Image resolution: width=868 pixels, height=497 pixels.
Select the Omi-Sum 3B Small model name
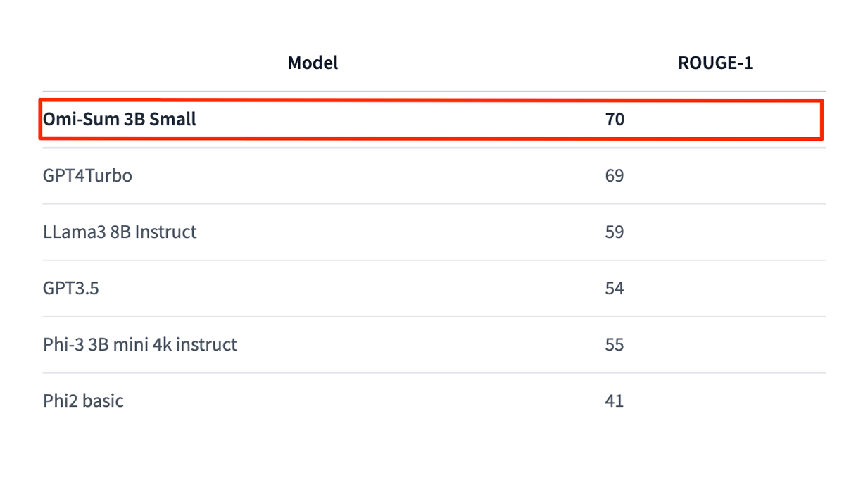(x=120, y=119)
